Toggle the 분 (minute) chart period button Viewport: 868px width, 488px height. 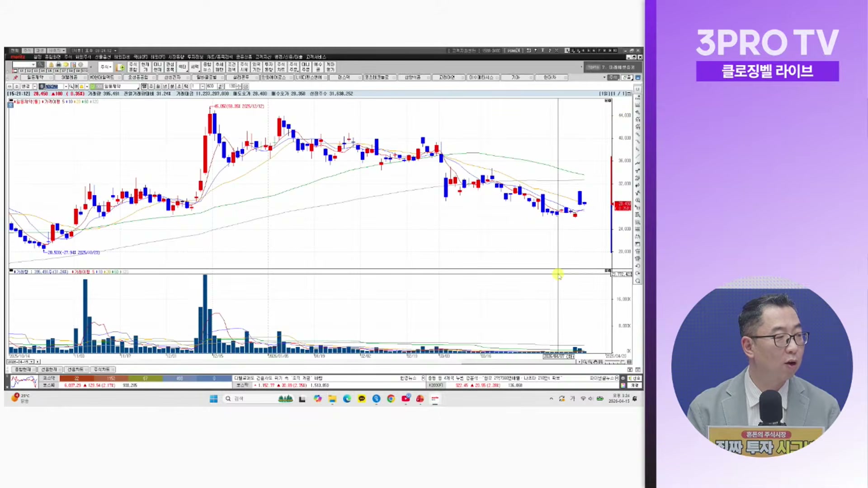click(172, 86)
